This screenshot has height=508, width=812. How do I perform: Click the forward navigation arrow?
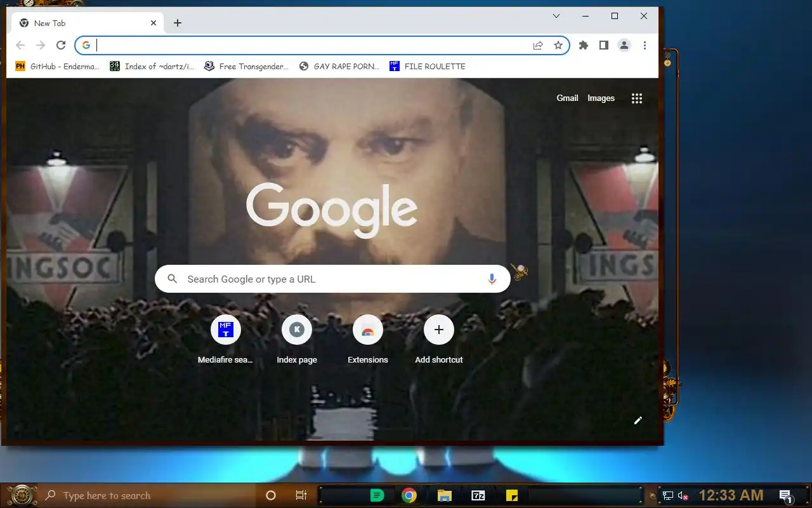pyautogui.click(x=41, y=45)
